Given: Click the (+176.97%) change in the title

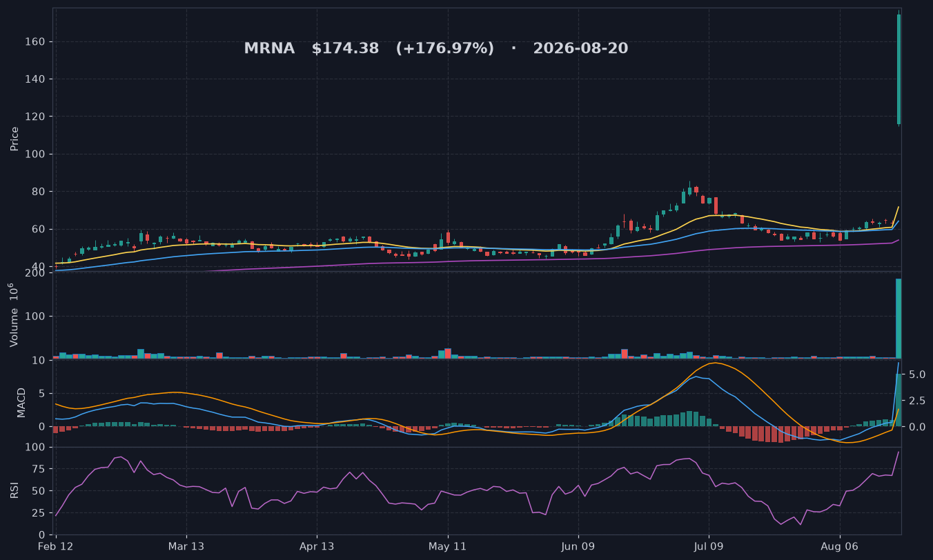Looking at the screenshot, I should tap(445, 49).
